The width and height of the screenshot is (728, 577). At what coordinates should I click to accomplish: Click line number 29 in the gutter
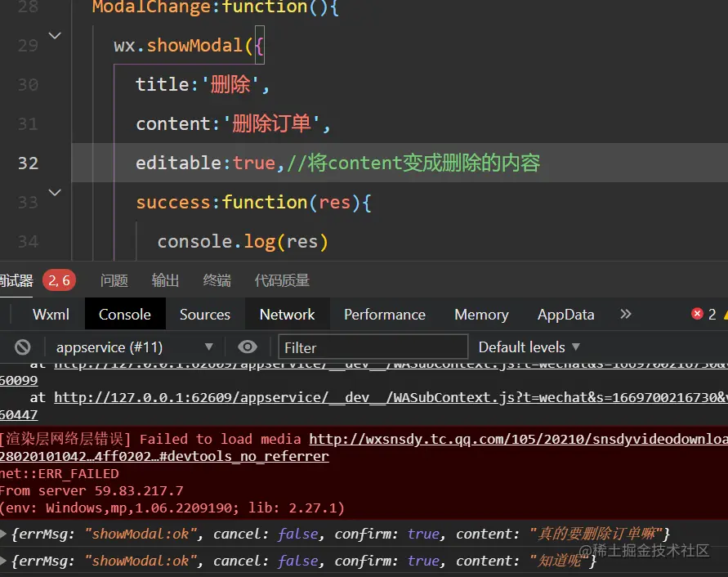(28, 46)
